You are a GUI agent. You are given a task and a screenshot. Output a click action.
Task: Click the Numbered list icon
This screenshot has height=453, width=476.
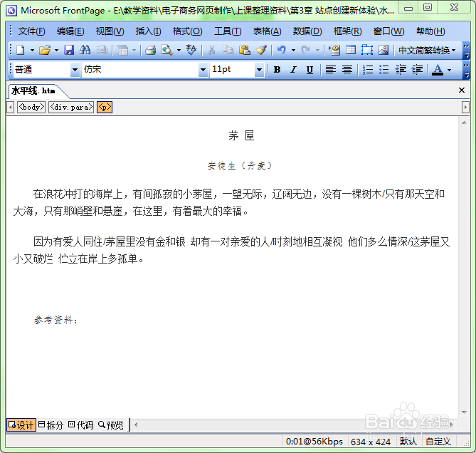click(368, 70)
